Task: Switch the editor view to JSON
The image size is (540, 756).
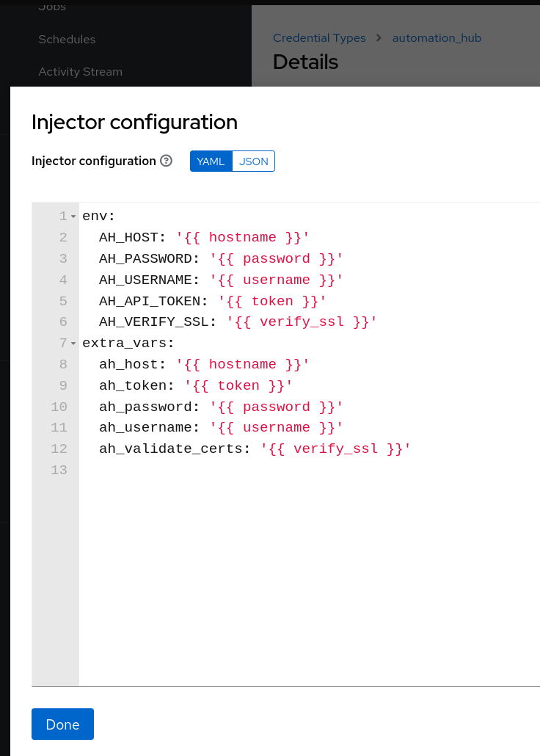Action: pyautogui.click(x=252, y=161)
